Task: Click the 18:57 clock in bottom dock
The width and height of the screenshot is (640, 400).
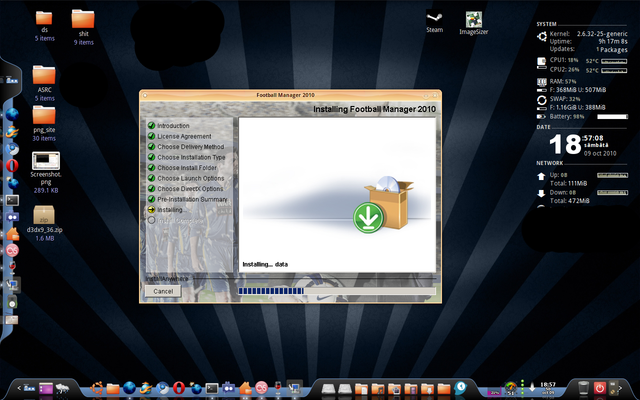Action: click(x=548, y=388)
